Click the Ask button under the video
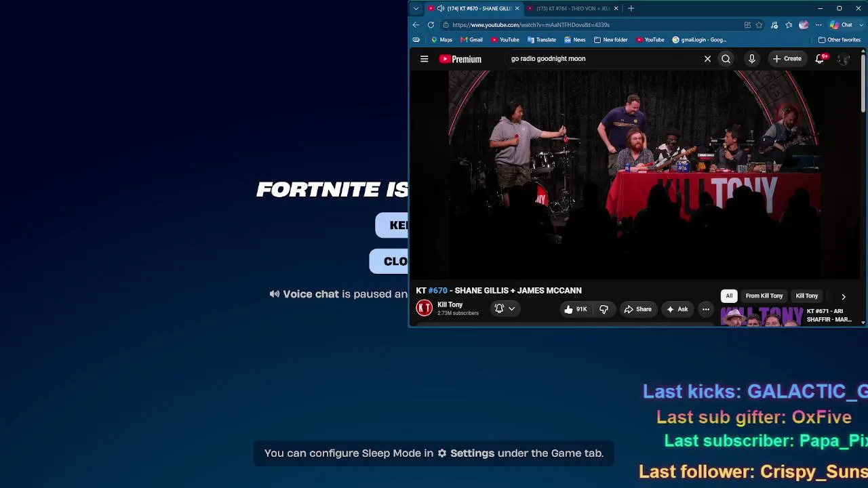This screenshot has width=868, height=488. 677,309
